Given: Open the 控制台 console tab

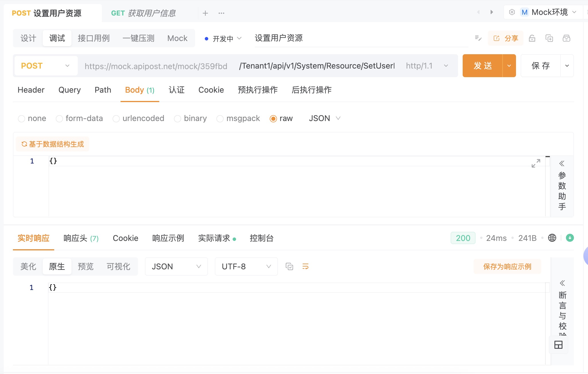Looking at the screenshot, I should tap(262, 238).
